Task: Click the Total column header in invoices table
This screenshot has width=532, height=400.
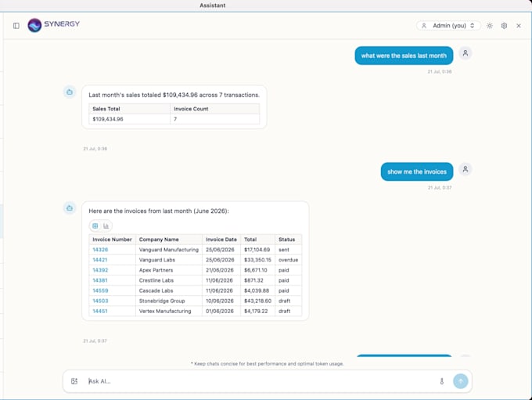Action: coord(257,240)
